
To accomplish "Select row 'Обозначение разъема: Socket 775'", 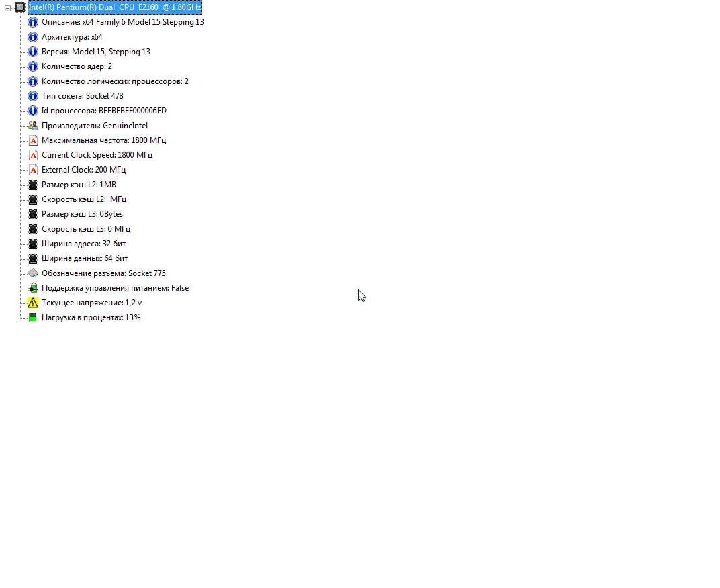I will point(103,273).
